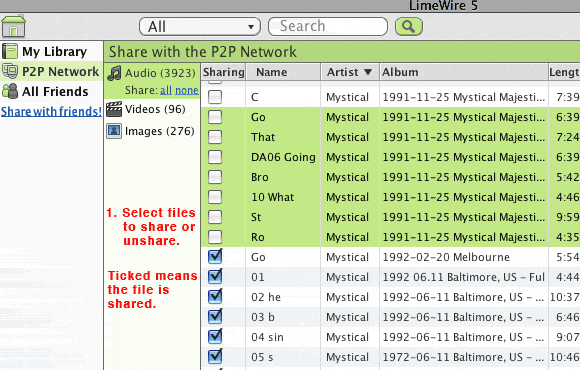This screenshot has width=580, height=370.
Task: Click the All Friends people icon
Action: point(10,91)
